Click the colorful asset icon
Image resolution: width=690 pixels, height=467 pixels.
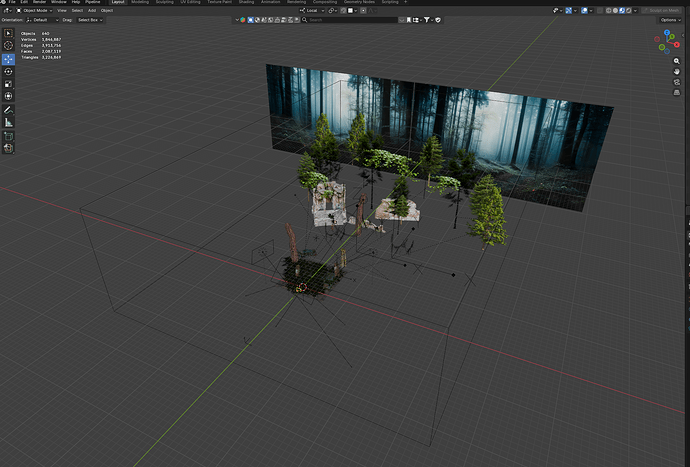pos(242,20)
